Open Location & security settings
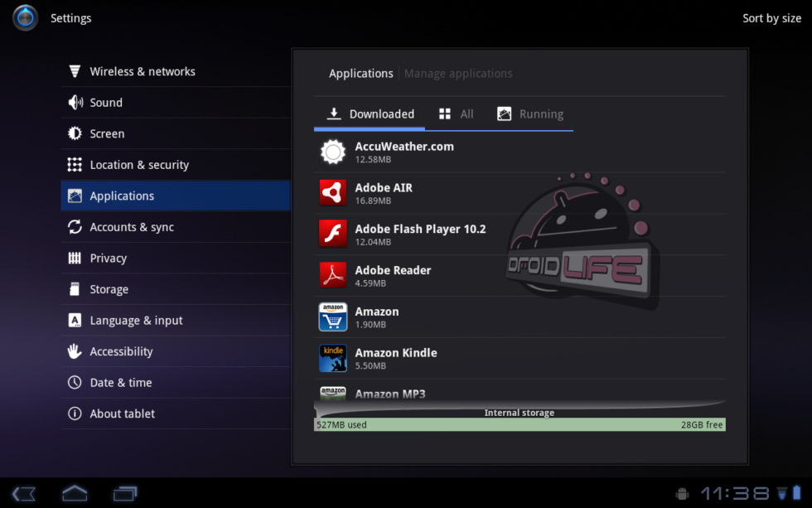This screenshot has width=812, height=508. 176,165
